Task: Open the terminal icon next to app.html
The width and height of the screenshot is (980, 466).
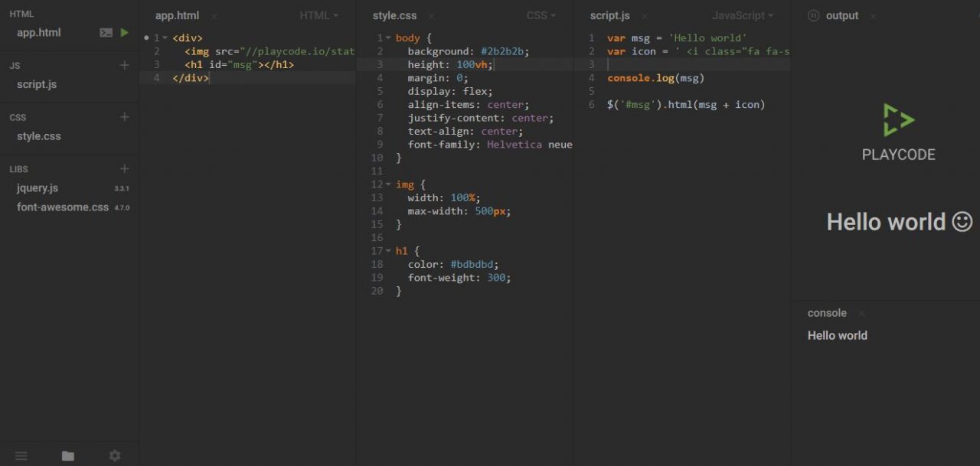Action: (106, 32)
